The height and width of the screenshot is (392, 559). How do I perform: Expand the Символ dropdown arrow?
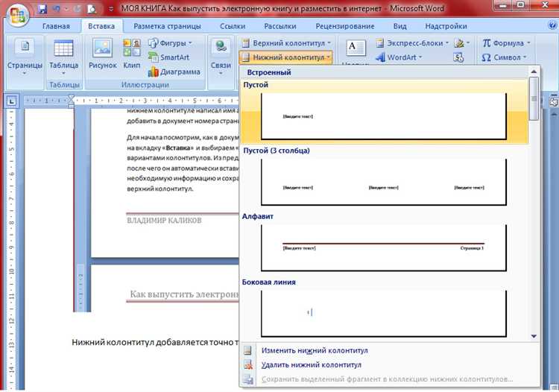click(x=525, y=57)
